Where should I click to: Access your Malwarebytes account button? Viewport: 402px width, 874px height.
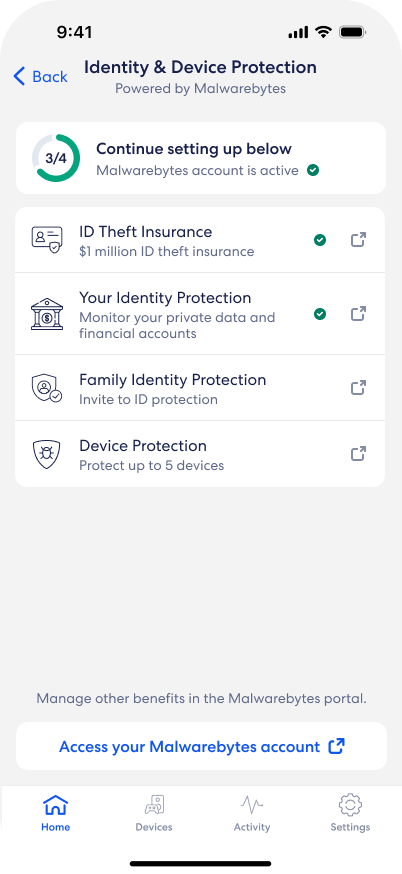point(201,746)
